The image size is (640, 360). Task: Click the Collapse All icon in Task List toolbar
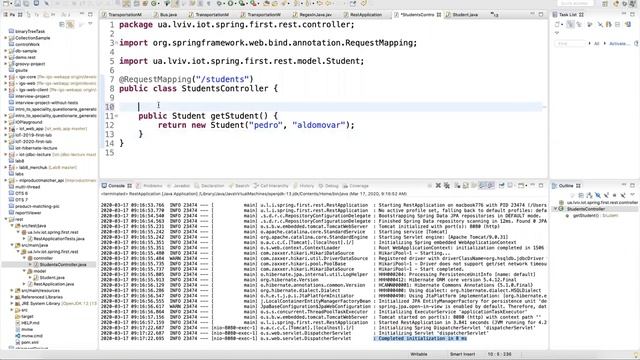(617, 24)
